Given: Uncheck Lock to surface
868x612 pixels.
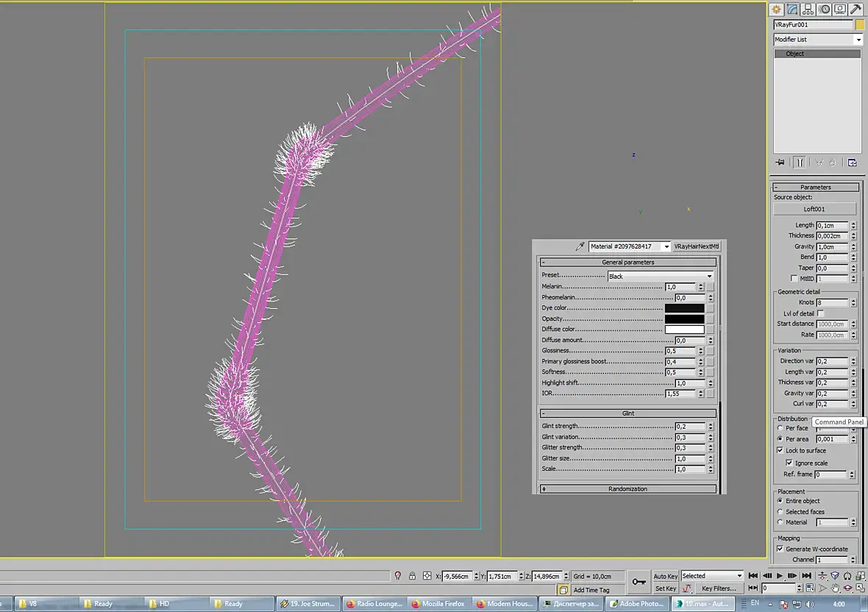Looking at the screenshot, I should point(780,450).
